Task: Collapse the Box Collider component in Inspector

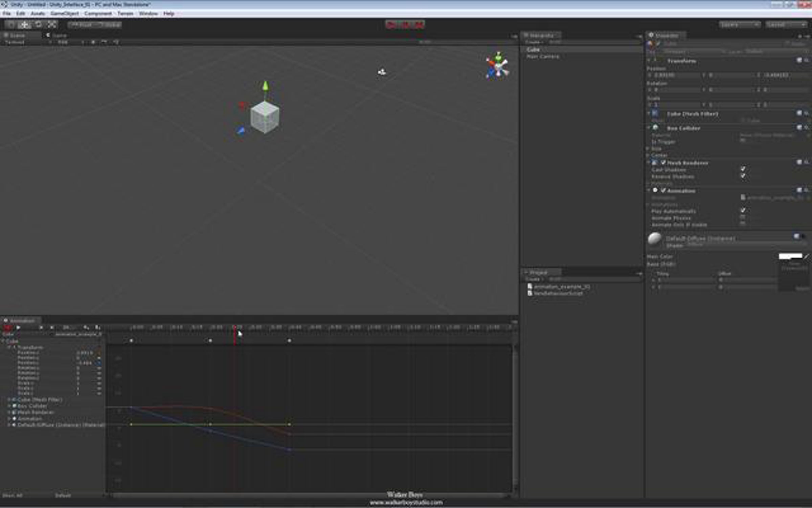Action: pyautogui.click(x=649, y=128)
